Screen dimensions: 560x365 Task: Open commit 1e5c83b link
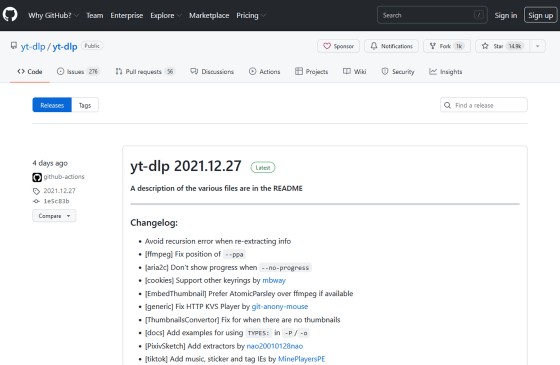(x=56, y=201)
